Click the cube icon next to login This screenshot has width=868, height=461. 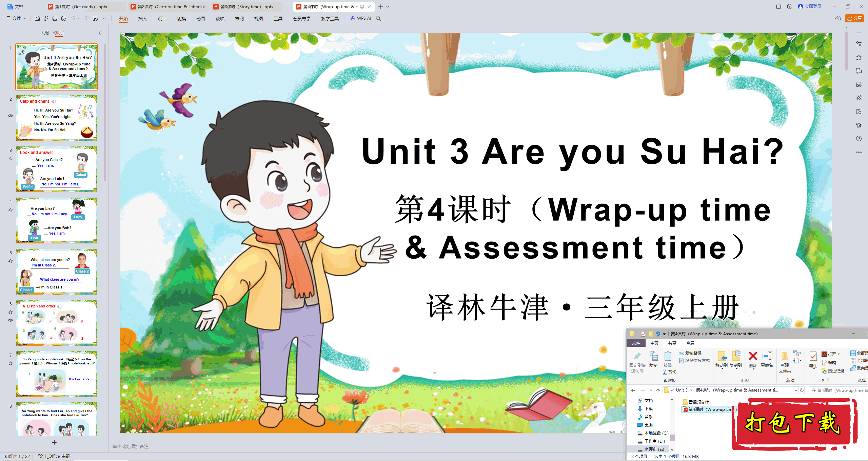pyautogui.click(x=790, y=6)
